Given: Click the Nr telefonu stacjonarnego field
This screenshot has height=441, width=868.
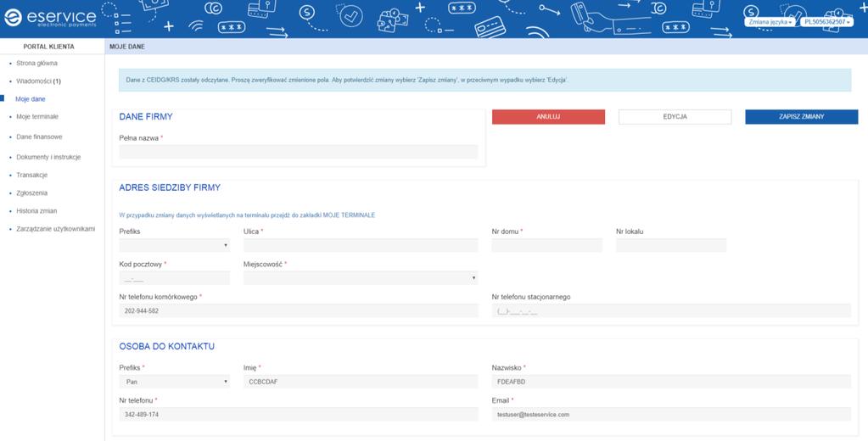Looking at the screenshot, I should point(671,310).
